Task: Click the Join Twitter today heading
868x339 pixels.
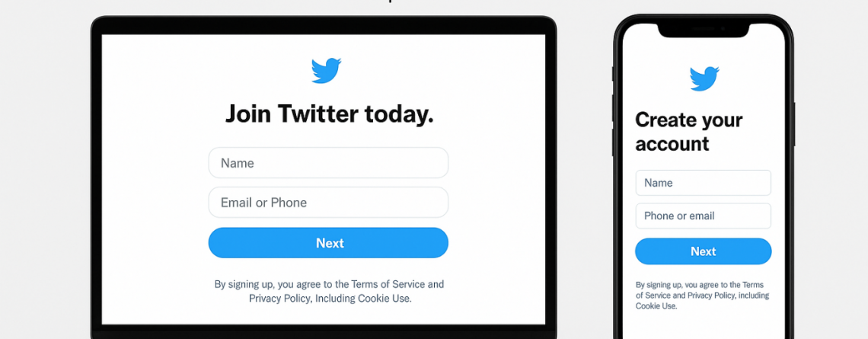Action: point(330,114)
